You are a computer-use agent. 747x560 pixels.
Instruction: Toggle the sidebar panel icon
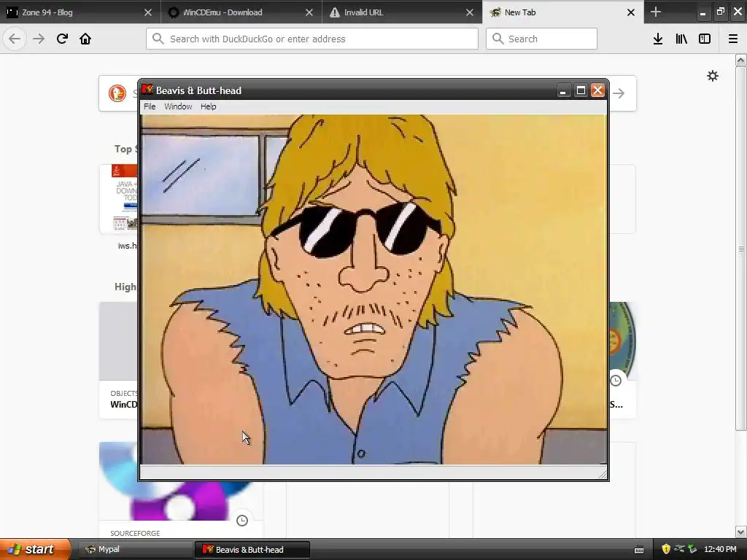705,39
